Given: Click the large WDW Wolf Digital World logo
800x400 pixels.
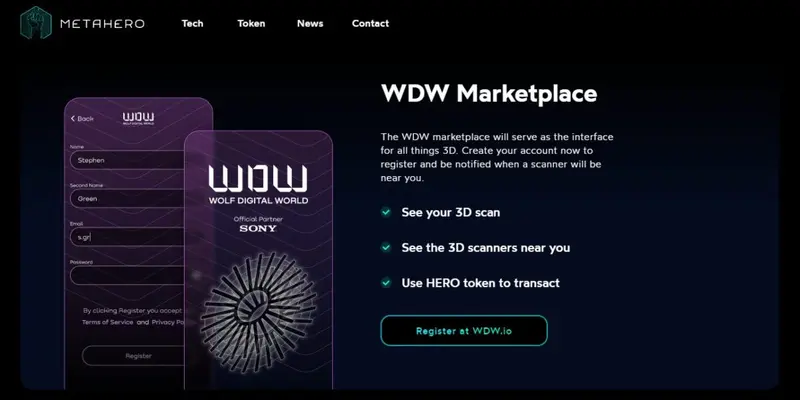Looking at the screenshot, I should [x=258, y=184].
